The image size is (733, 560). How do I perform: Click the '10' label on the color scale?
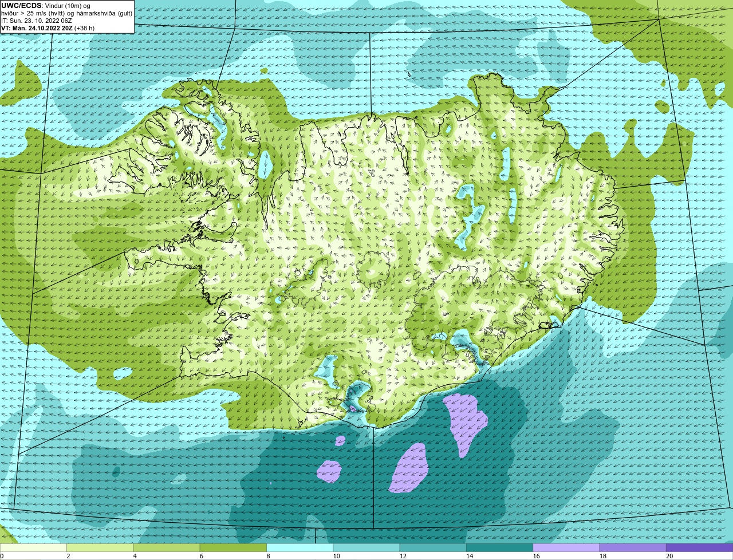click(336, 556)
